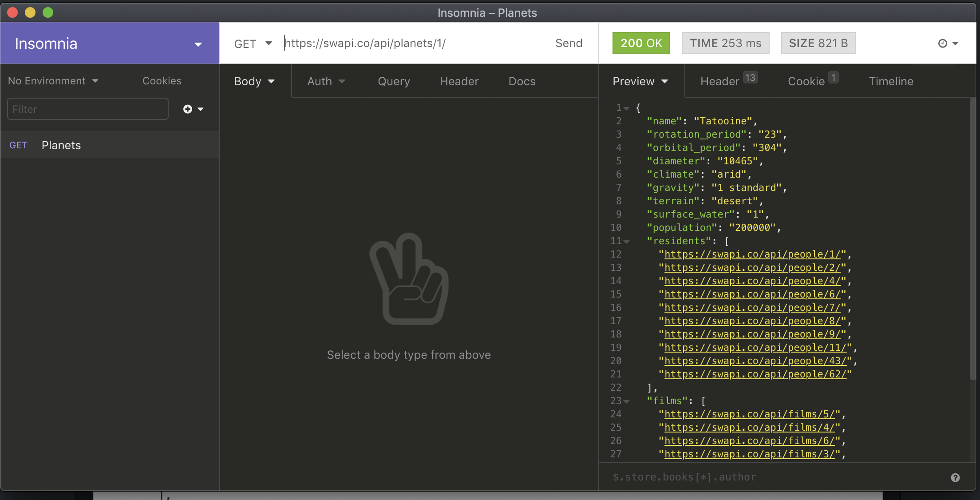Click the Send button
Viewport: 980px width, 500px height.
pos(569,44)
